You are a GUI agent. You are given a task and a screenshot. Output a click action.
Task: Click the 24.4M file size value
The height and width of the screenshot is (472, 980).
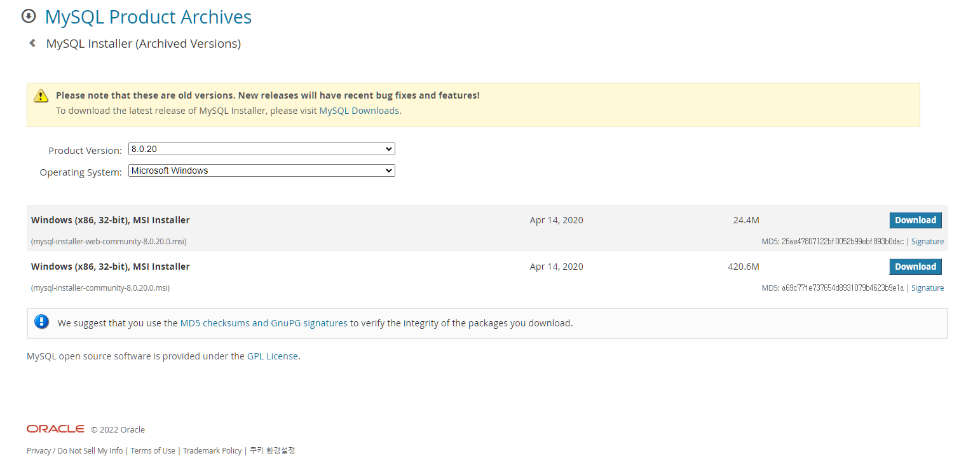tap(746, 220)
